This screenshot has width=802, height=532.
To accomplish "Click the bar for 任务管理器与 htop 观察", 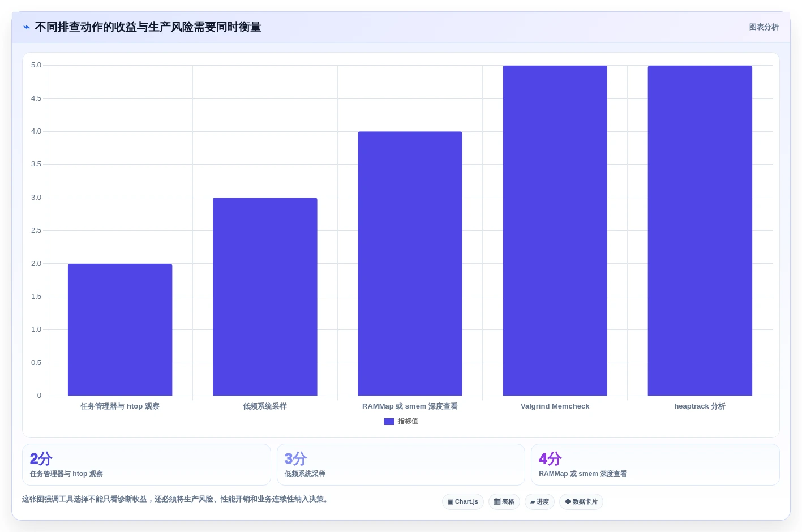I will coord(120,329).
